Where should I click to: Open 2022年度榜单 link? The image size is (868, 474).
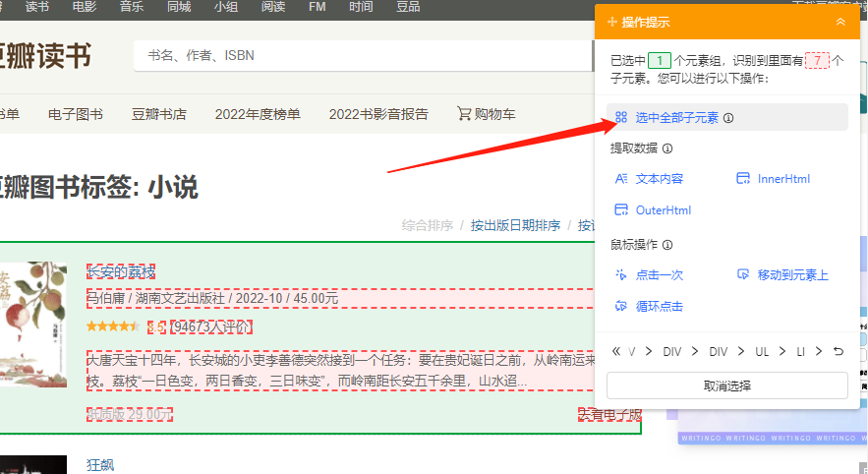pos(258,114)
